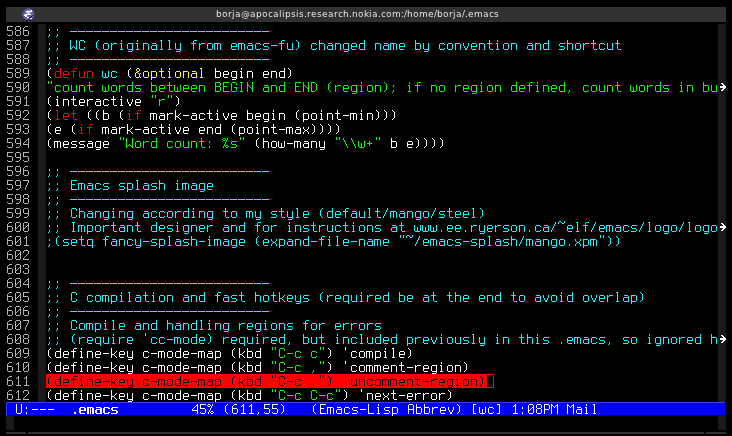Click line number 595 in margin
The image size is (732, 436).
point(18,157)
